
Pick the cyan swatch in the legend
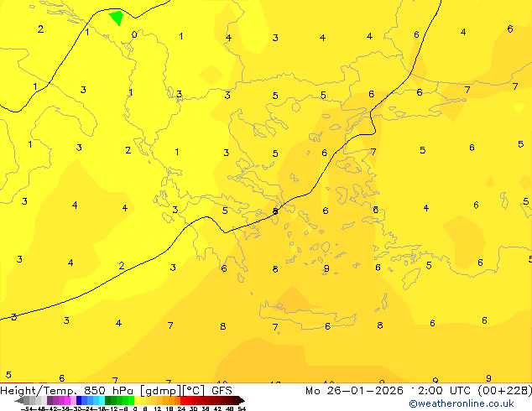(102, 400)
